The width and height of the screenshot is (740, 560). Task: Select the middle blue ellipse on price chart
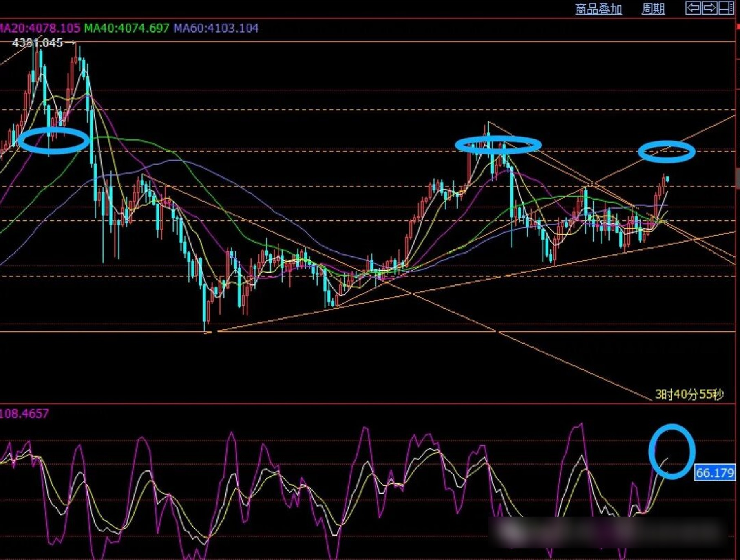[x=498, y=145]
